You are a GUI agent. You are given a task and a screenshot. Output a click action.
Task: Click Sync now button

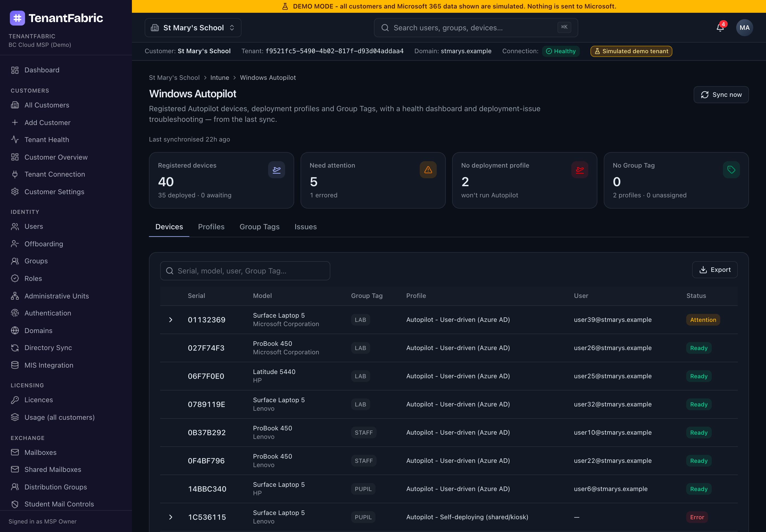point(721,95)
